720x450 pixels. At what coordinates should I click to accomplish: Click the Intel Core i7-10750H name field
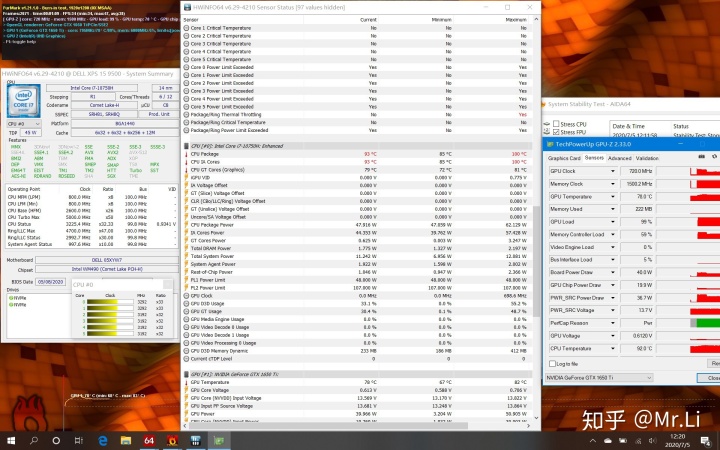[x=92, y=88]
